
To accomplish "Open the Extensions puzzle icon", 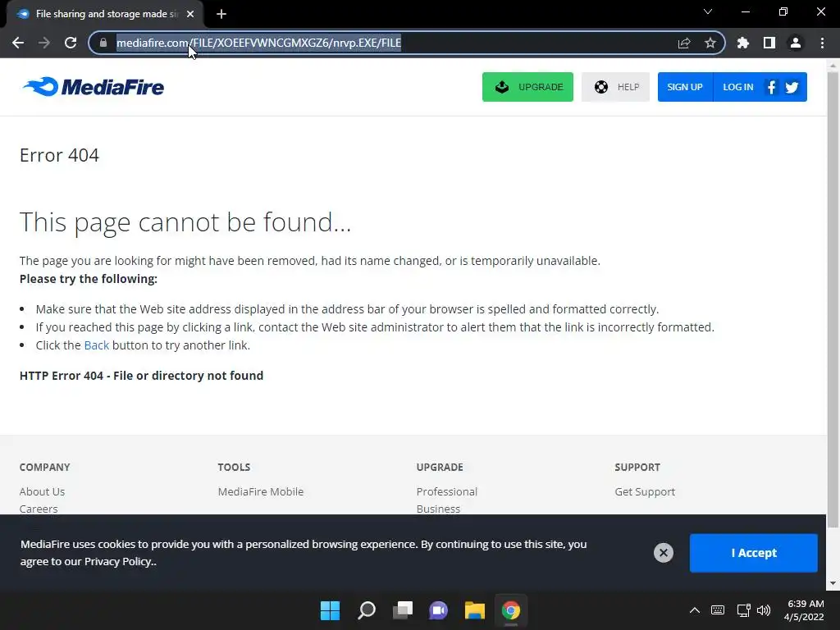I will [x=743, y=43].
